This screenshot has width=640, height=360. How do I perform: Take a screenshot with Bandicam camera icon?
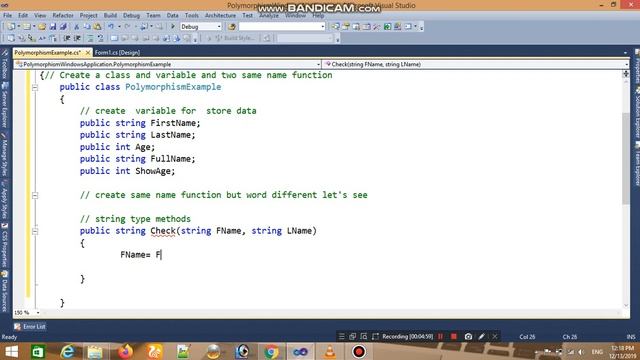pos(468,336)
